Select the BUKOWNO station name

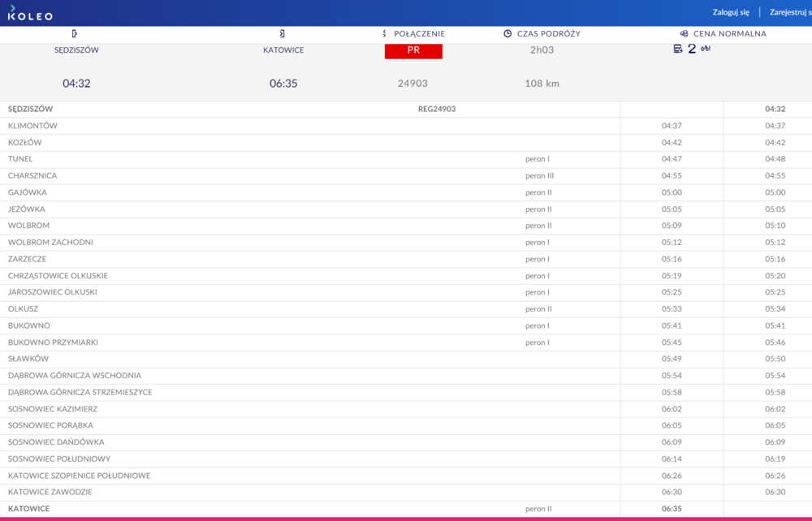[28, 325]
